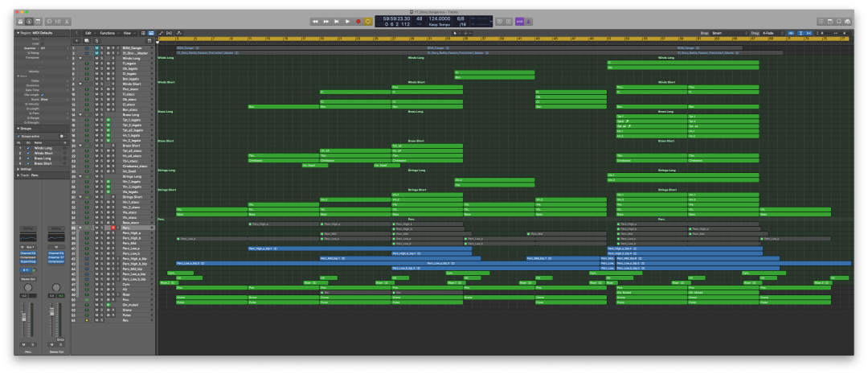Image resolution: width=868 pixels, height=374 pixels.
Task: Toggle the yellow Cycle button
Action: 369,21
